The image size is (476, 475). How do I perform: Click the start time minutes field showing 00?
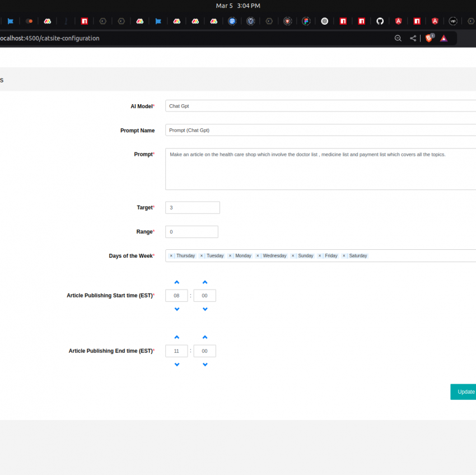click(x=204, y=296)
